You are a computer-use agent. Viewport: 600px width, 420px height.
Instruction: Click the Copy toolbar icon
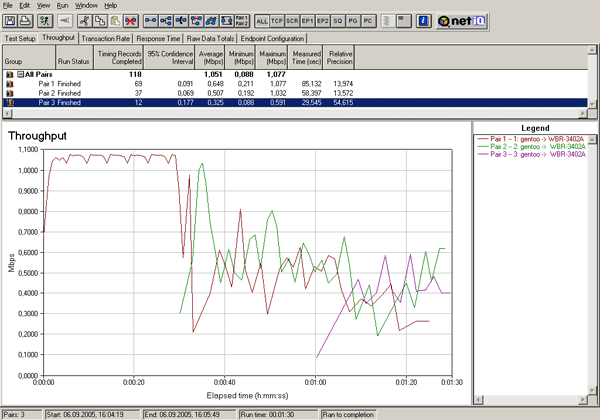click(100, 21)
